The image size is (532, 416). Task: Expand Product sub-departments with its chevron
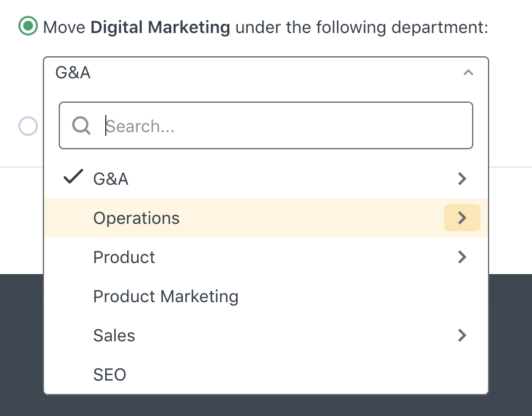462,257
